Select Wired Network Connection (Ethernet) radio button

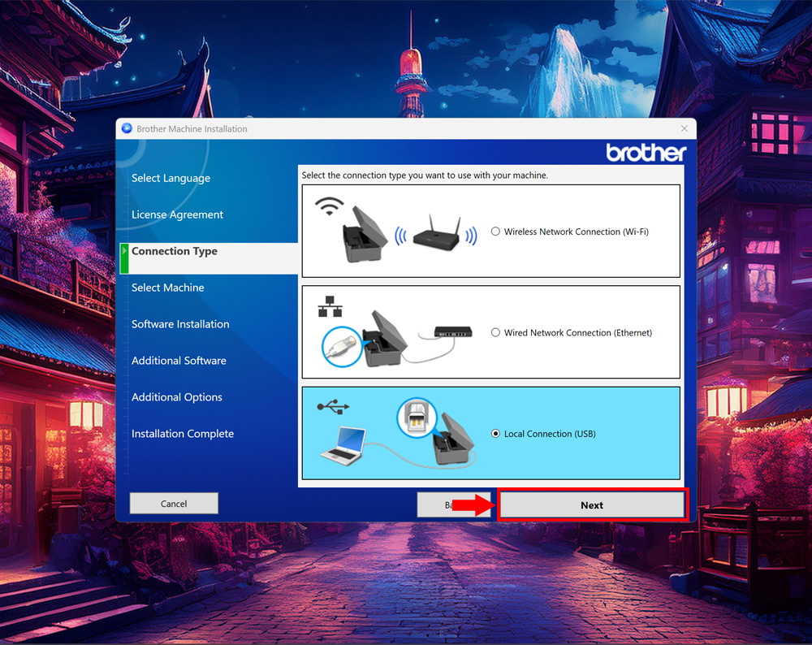pyautogui.click(x=495, y=332)
